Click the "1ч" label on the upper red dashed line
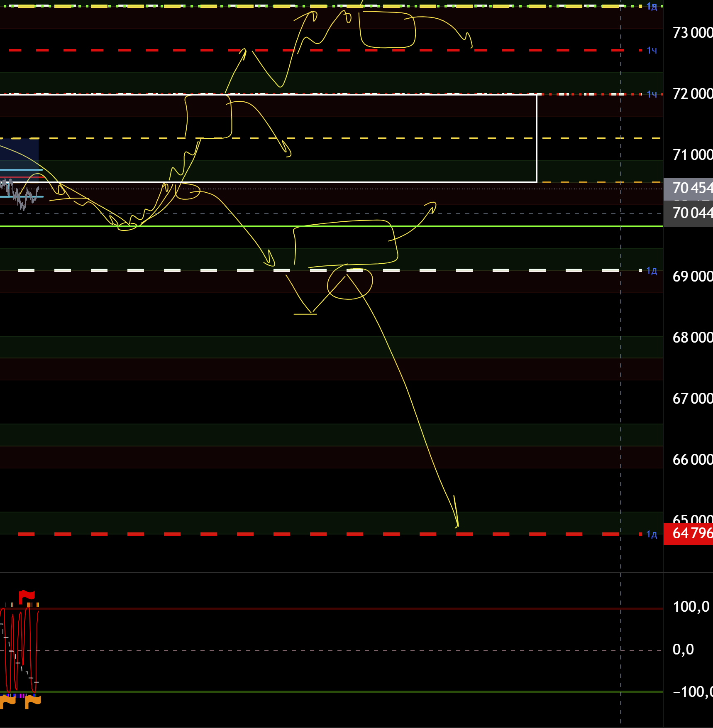This screenshot has height=728, width=713. [x=652, y=50]
